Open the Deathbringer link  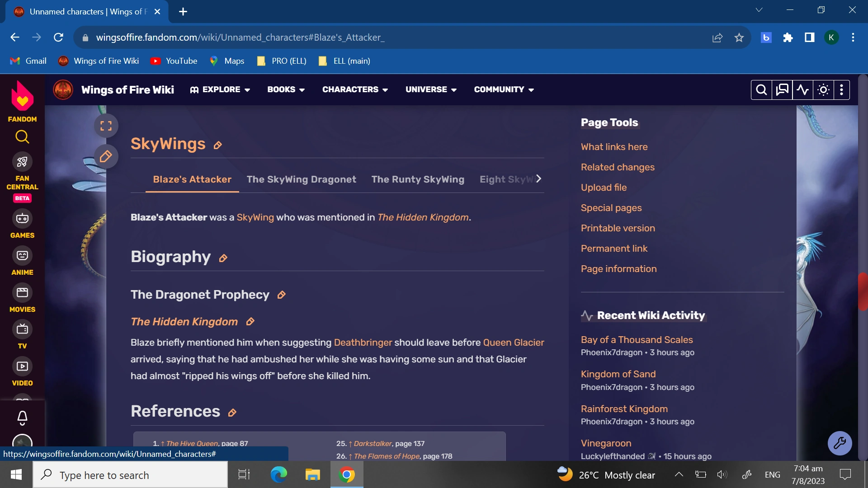tap(363, 343)
